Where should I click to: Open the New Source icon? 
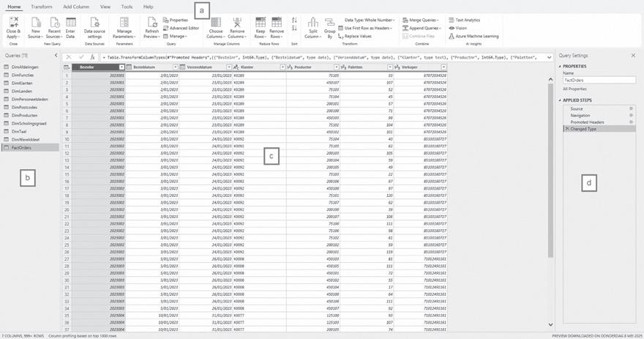(36, 22)
